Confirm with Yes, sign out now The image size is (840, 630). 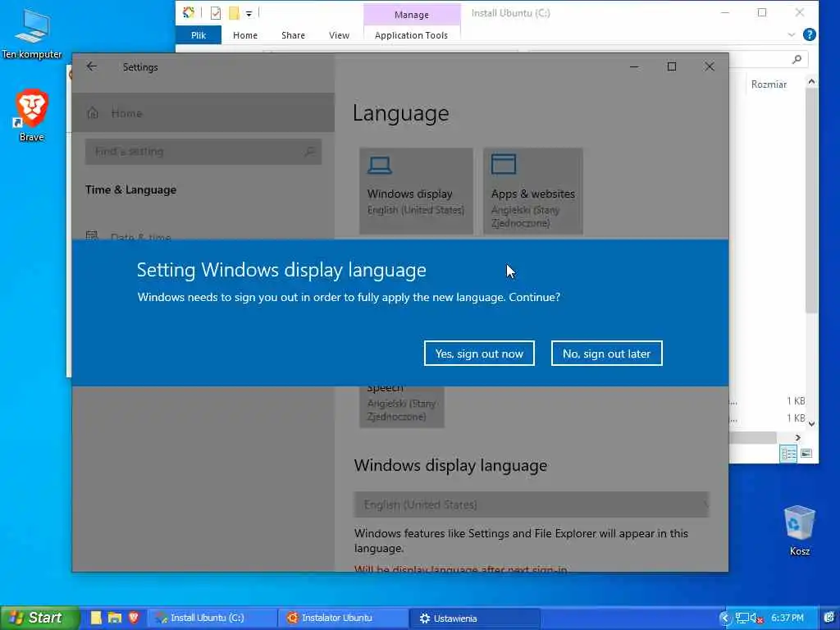tap(479, 354)
